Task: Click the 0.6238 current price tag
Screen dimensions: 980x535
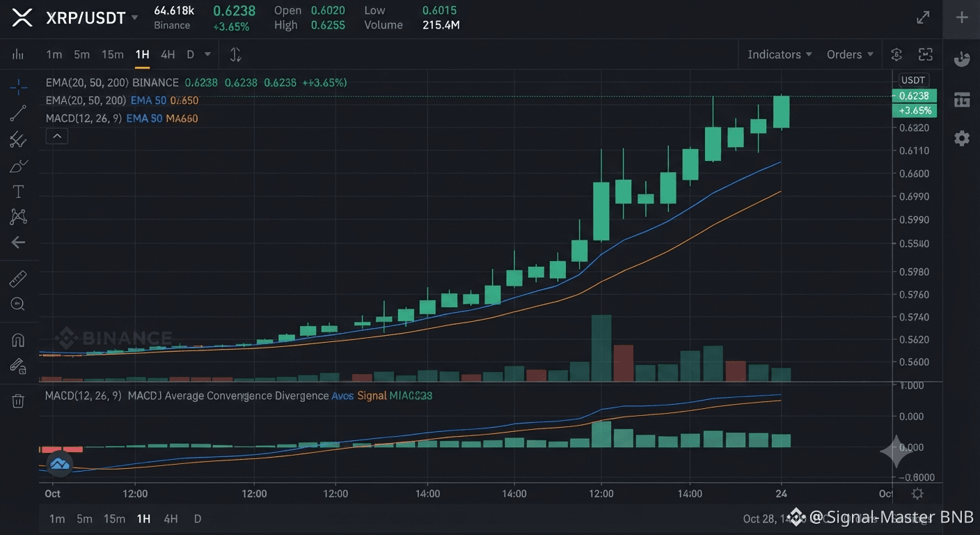Action: coord(914,96)
